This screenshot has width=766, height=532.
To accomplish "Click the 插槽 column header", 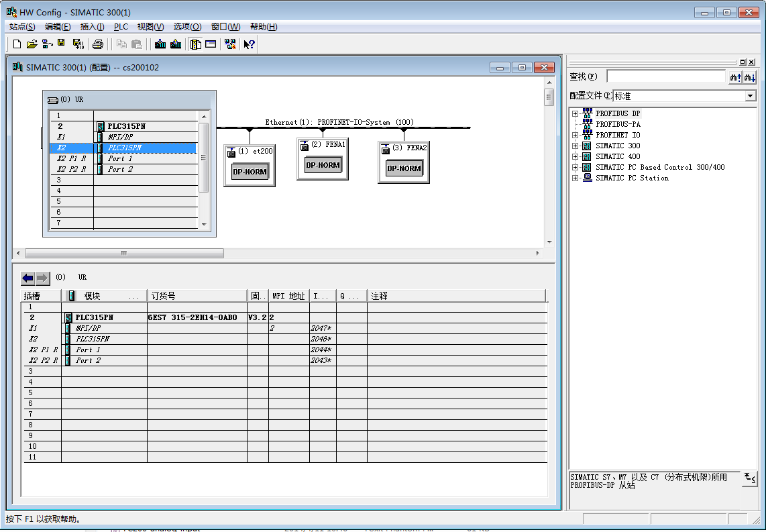I will point(42,296).
